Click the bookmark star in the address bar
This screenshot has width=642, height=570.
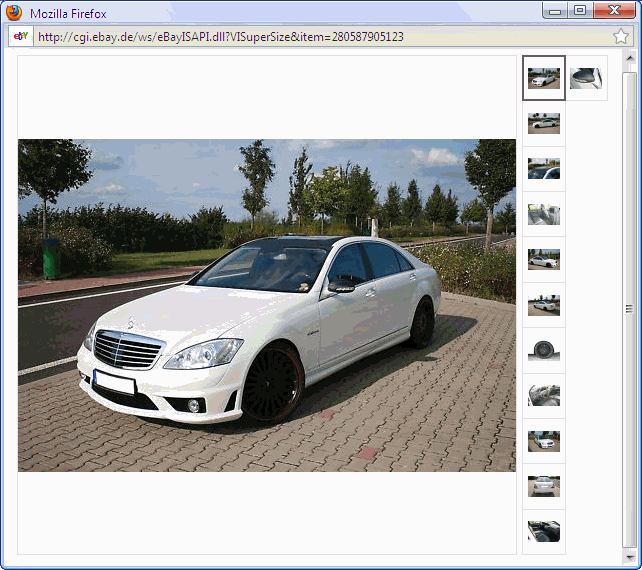(621, 37)
